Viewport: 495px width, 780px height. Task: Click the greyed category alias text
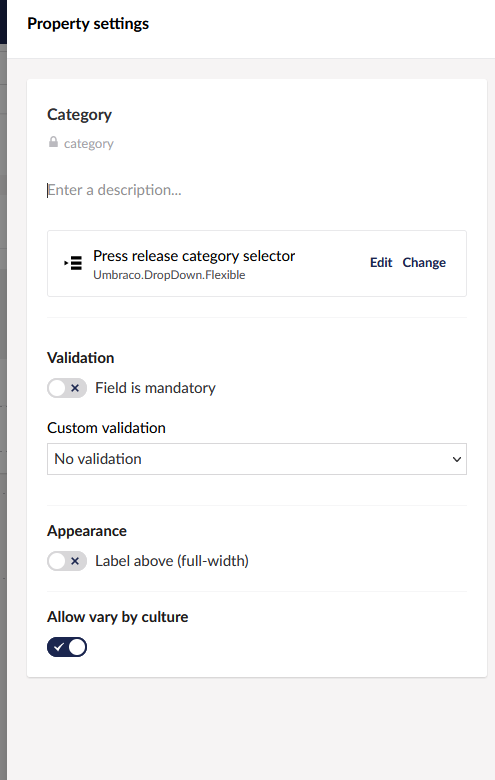point(89,144)
